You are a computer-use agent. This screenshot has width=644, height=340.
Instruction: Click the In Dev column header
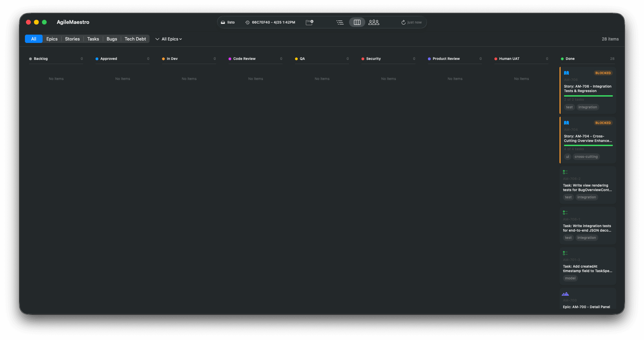(x=189, y=59)
